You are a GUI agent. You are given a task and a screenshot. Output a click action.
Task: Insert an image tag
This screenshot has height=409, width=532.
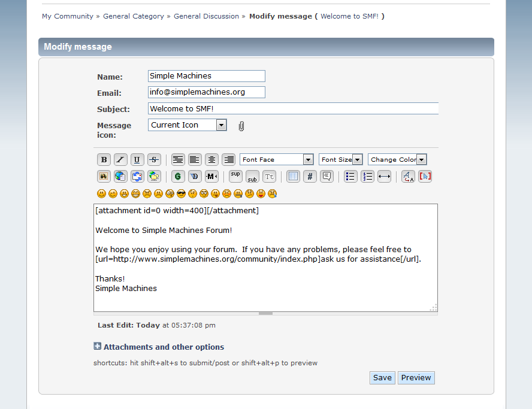(x=104, y=176)
